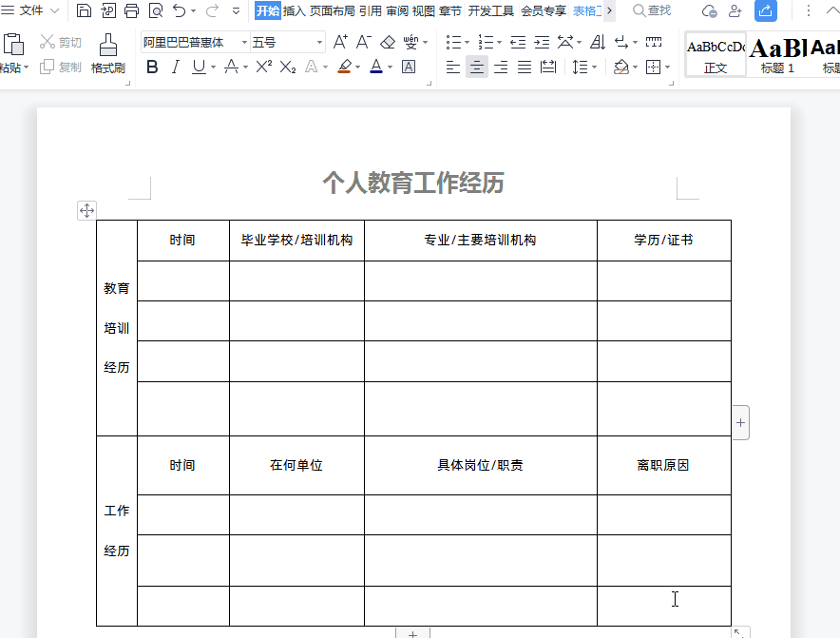Switch to the 引用 (References) tab
Image resolution: width=840 pixels, height=638 pixels.
click(371, 10)
